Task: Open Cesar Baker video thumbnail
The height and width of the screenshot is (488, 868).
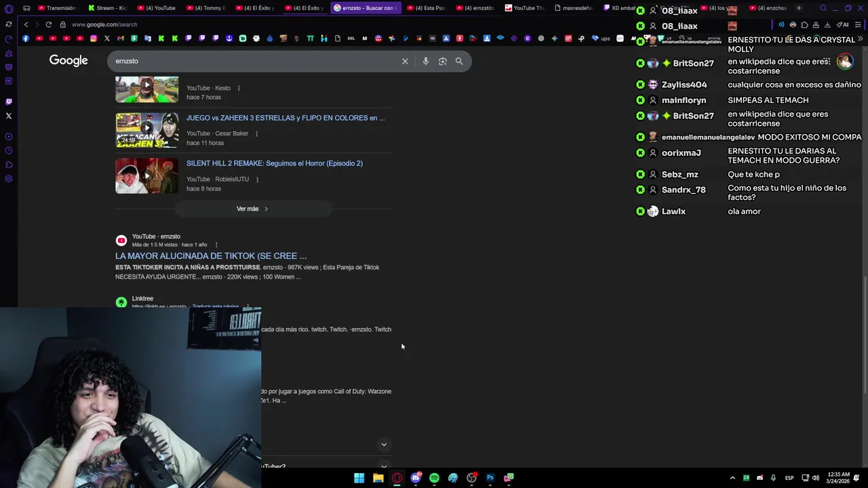Action: [x=146, y=130]
